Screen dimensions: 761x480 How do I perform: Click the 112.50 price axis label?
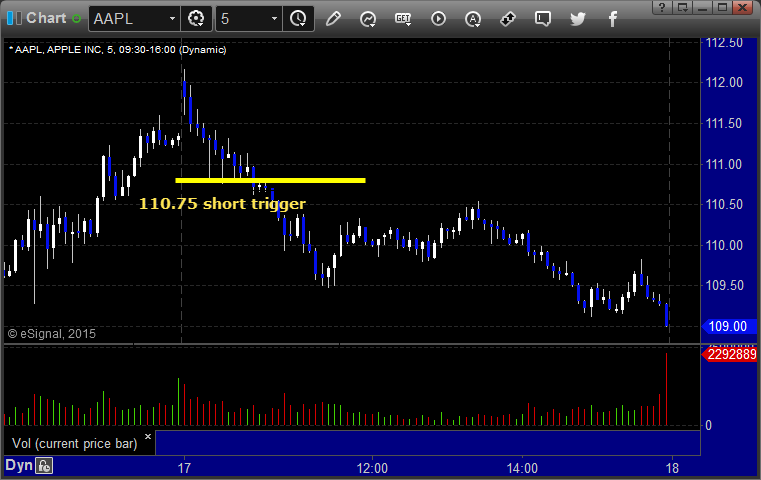click(724, 43)
